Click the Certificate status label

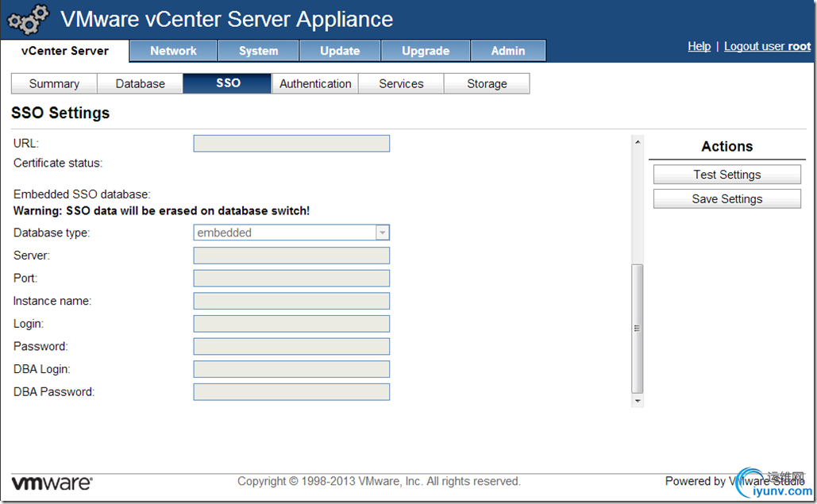tap(58, 163)
